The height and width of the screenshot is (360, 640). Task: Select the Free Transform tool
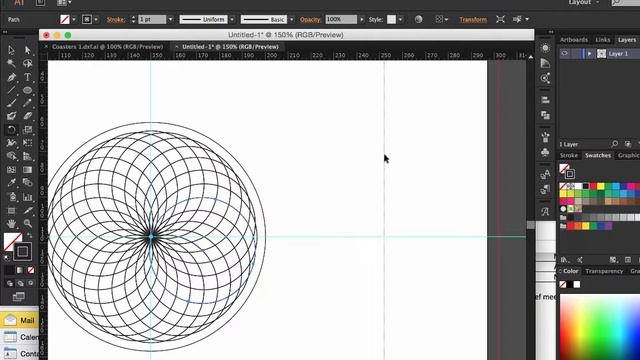[x=27, y=143]
